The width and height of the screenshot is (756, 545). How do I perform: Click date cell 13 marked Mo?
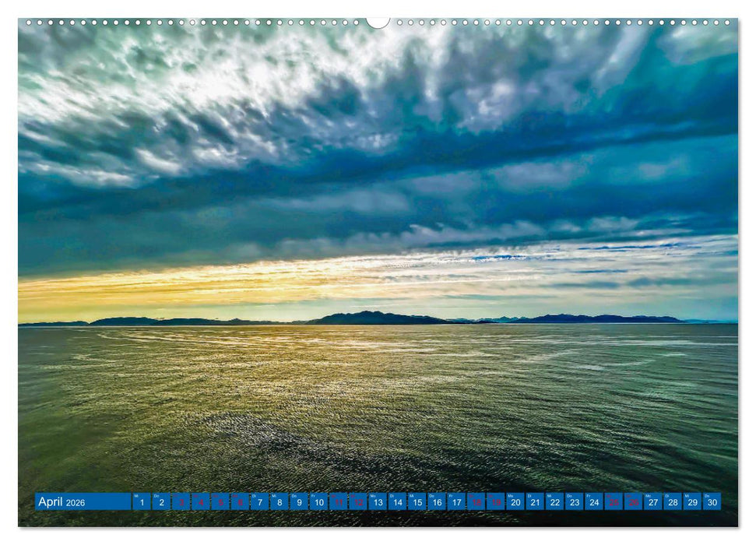[x=377, y=501]
